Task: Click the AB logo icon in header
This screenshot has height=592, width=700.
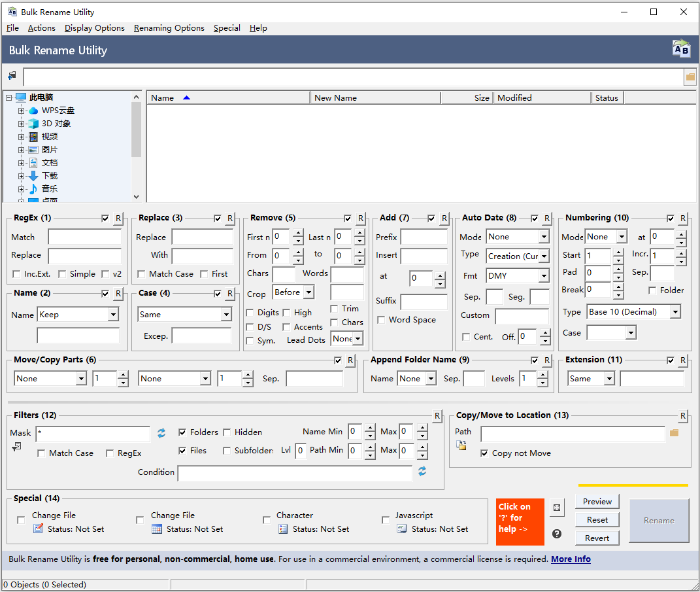Action: [681, 50]
